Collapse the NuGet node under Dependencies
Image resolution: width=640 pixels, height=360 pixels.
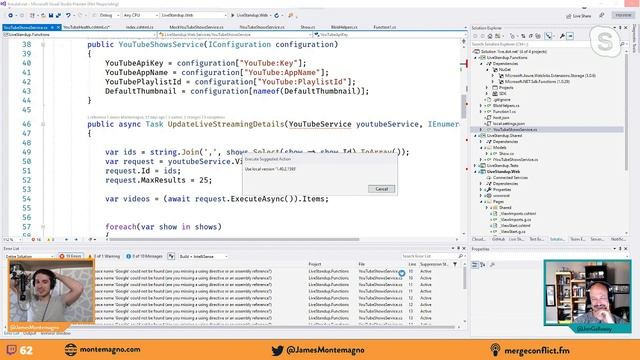487,70
